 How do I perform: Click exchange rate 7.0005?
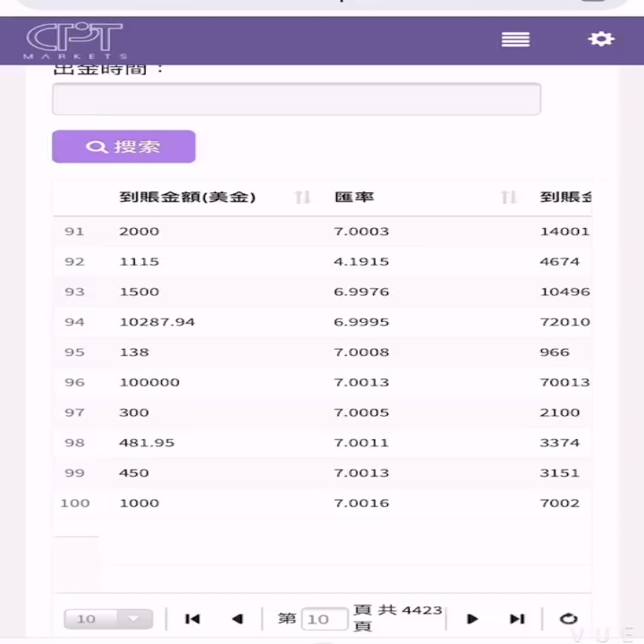coord(361,412)
